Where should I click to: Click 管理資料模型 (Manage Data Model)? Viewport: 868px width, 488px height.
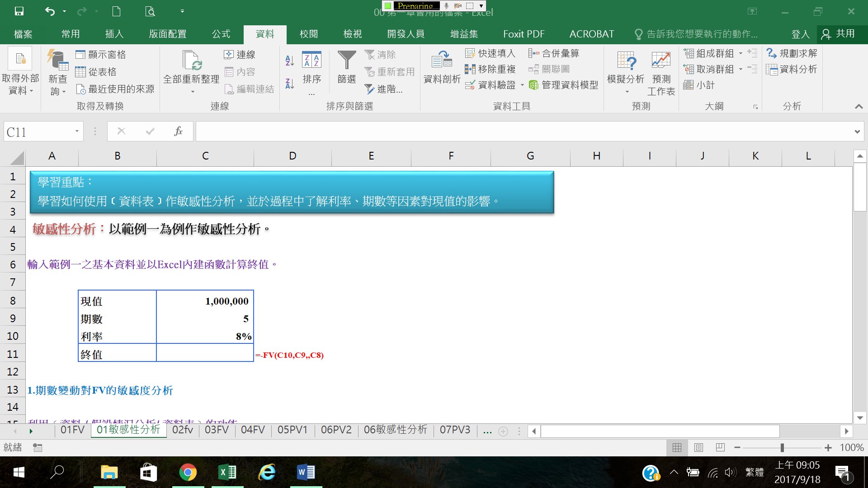563,85
